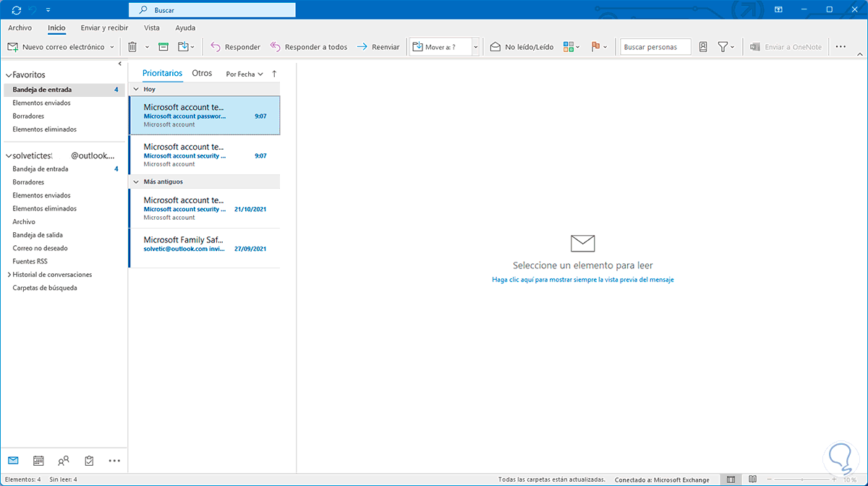The height and width of the screenshot is (486, 868).
Task: Select the Mail icon at bottom left
Action: 13,461
